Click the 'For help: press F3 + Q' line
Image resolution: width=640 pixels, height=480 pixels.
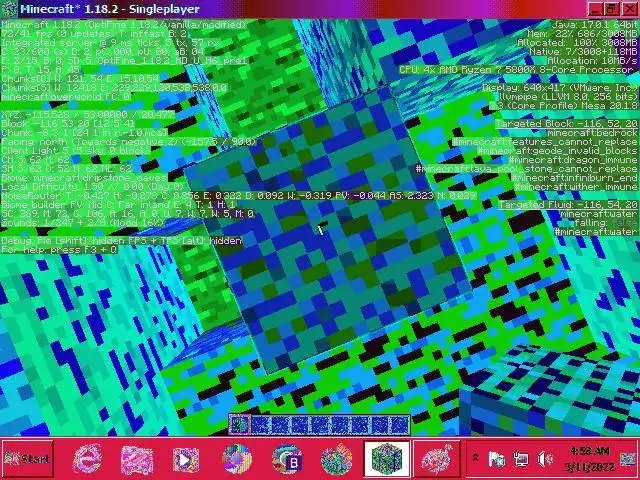pyautogui.click(x=59, y=249)
